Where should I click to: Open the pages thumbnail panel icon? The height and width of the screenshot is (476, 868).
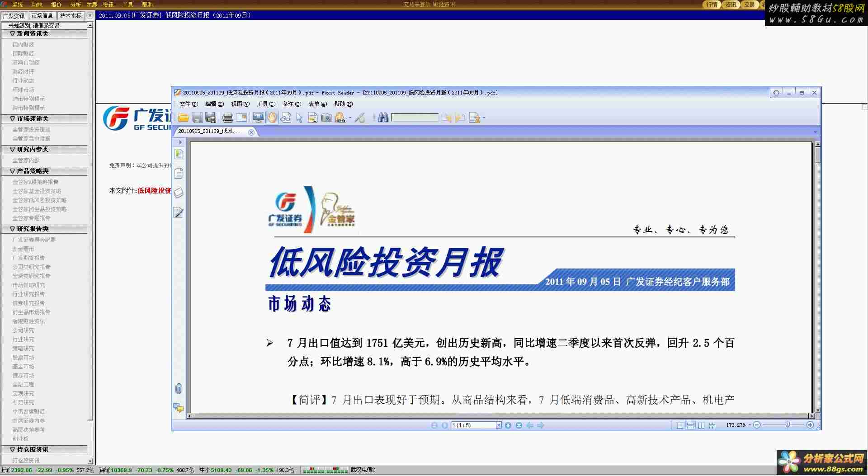pyautogui.click(x=179, y=174)
